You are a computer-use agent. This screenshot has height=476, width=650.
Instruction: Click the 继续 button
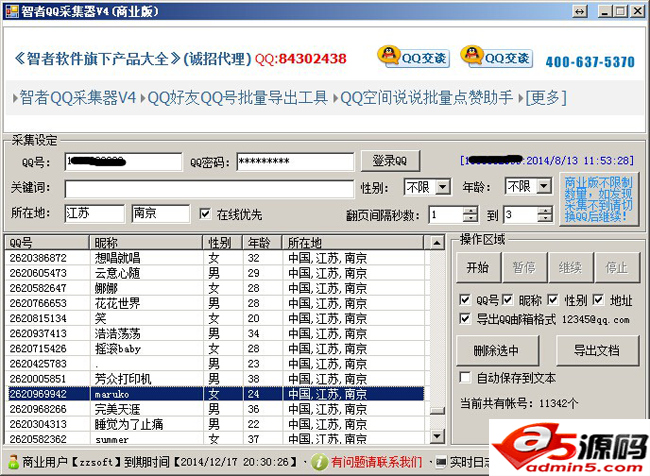(x=570, y=267)
